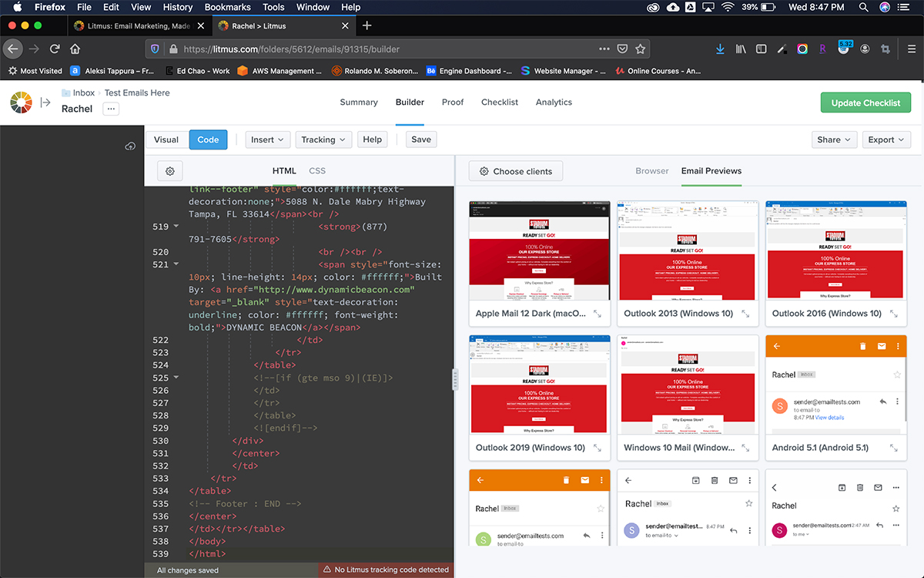The width and height of the screenshot is (924, 578).
Task: Open the Export dropdown
Action: click(x=886, y=139)
